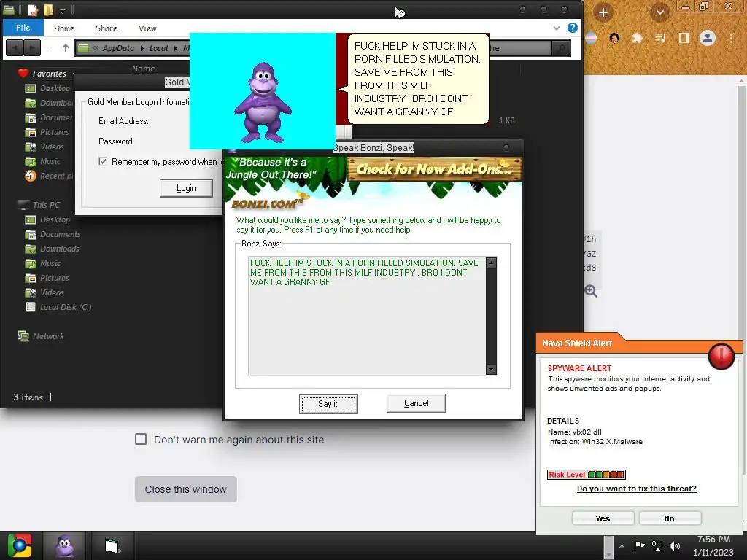Viewport: 747px width, 560px height.
Task: Expand the Local breadcrumb arrow
Action: (x=175, y=48)
